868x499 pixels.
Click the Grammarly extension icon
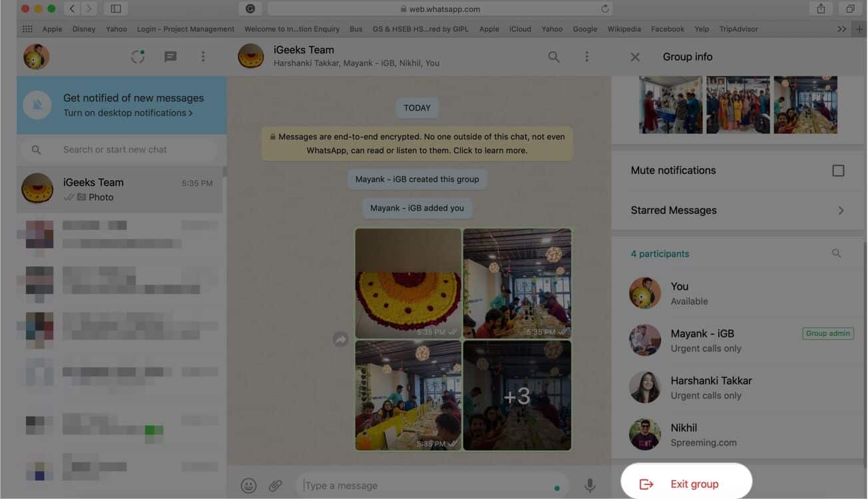[250, 9]
